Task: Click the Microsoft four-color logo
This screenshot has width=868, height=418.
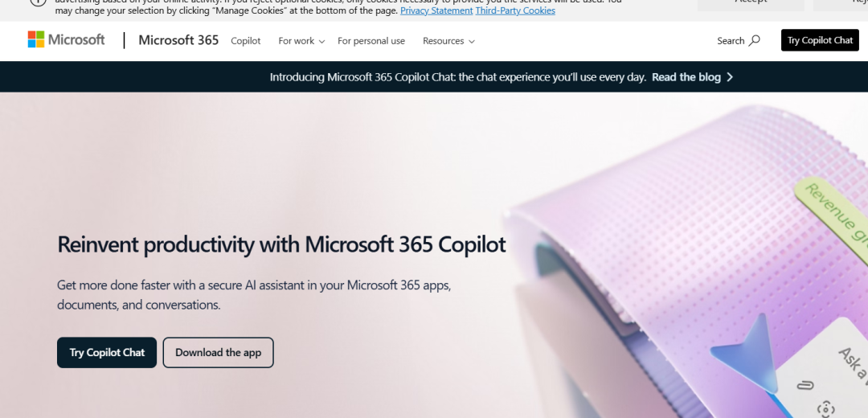Action: coord(36,39)
